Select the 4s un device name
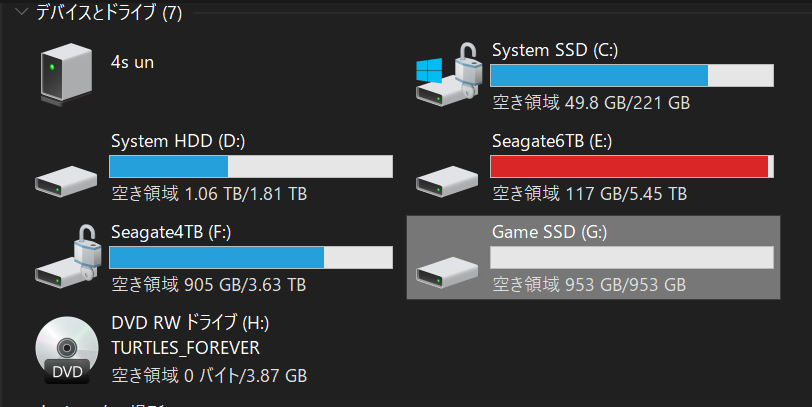Screen dimensions: 812x407 (x=132, y=63)
